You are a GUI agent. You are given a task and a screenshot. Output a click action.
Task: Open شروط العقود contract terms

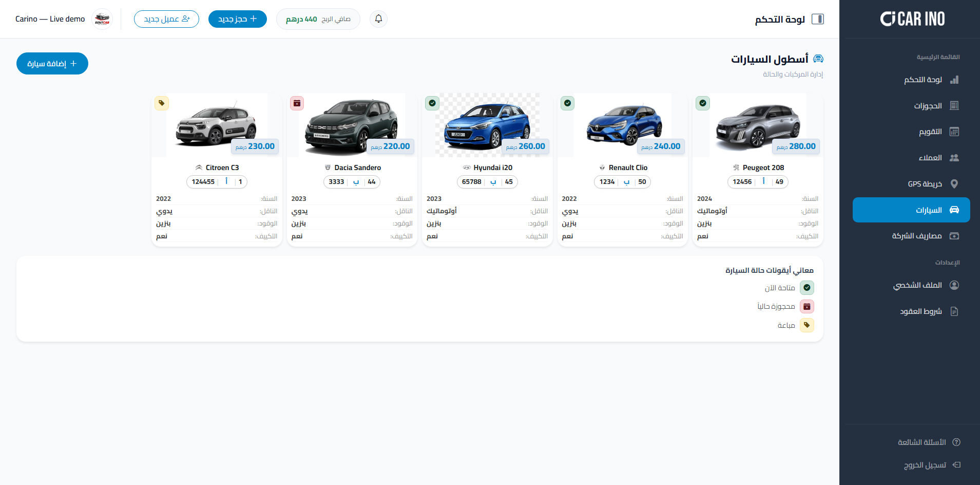[911, 311]
